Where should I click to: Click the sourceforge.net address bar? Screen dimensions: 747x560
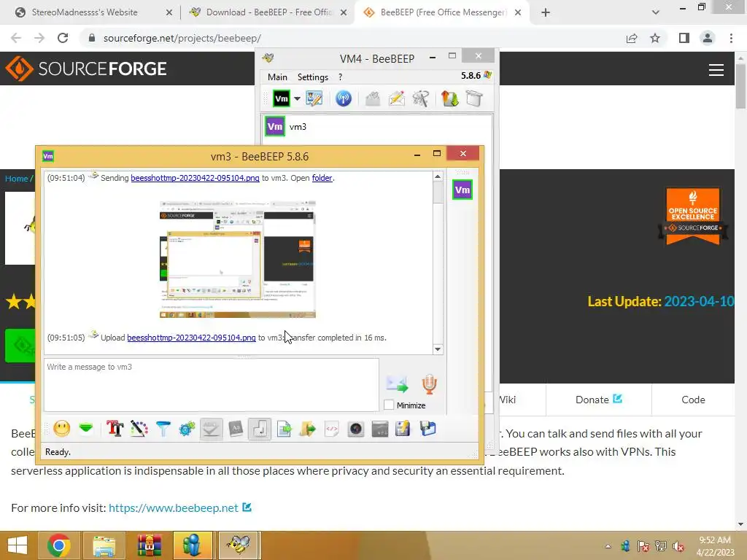point(352,38)
